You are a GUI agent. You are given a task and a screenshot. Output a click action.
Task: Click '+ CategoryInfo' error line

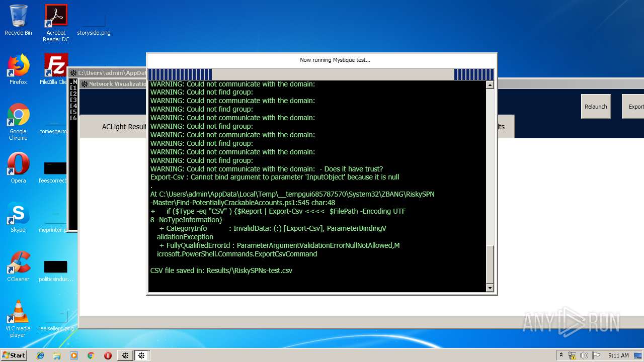pyautogui.click(x=272, y=228)
